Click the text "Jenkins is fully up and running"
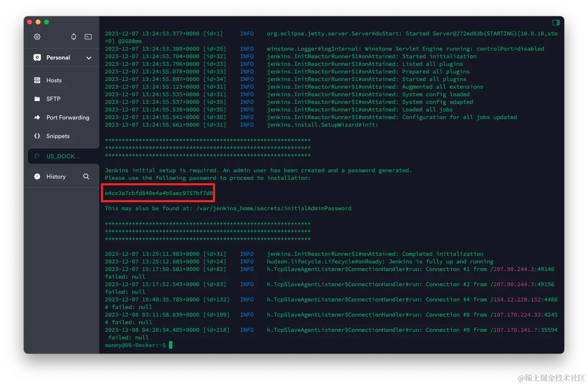 441,262
